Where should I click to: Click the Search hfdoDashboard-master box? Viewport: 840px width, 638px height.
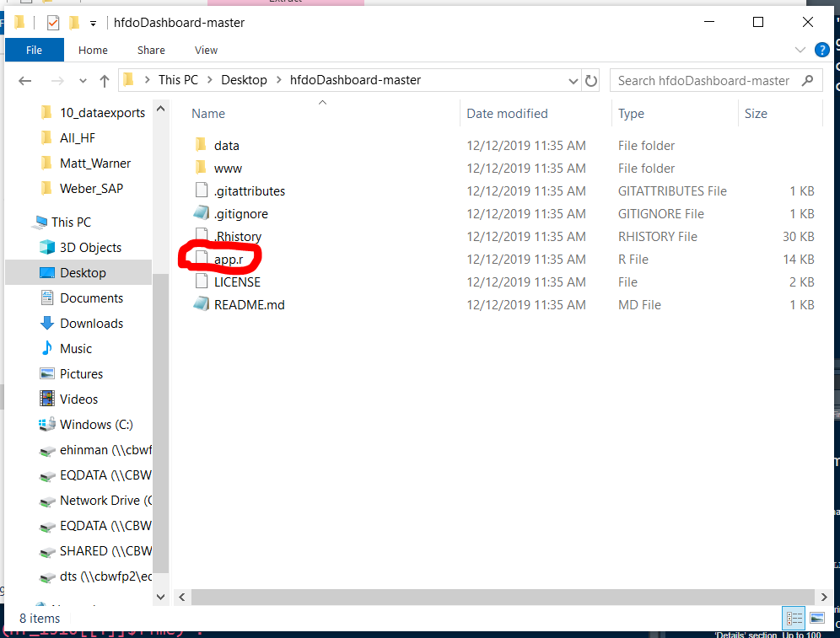pos(704,81)
